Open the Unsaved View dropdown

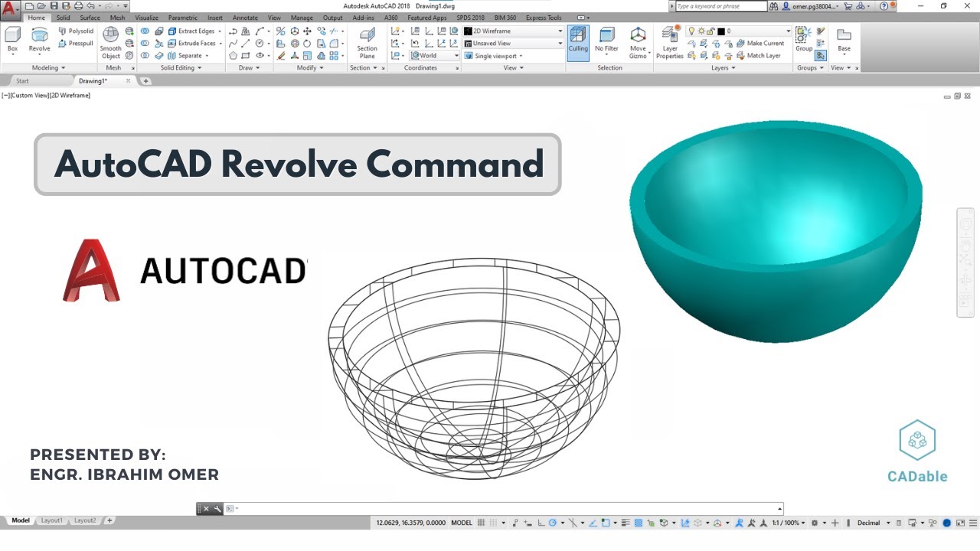click(513, 44)
